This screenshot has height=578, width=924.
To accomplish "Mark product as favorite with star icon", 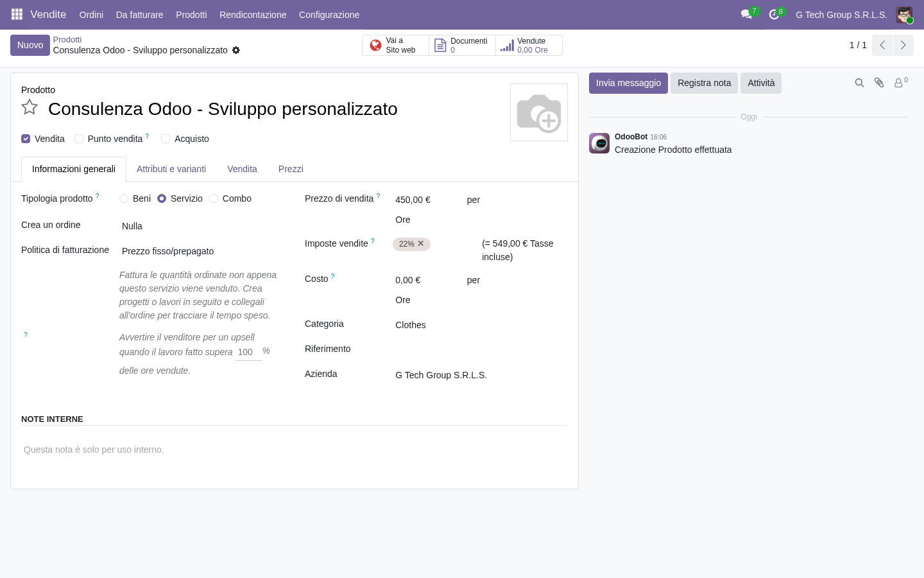I will click(x=30, y=107).
